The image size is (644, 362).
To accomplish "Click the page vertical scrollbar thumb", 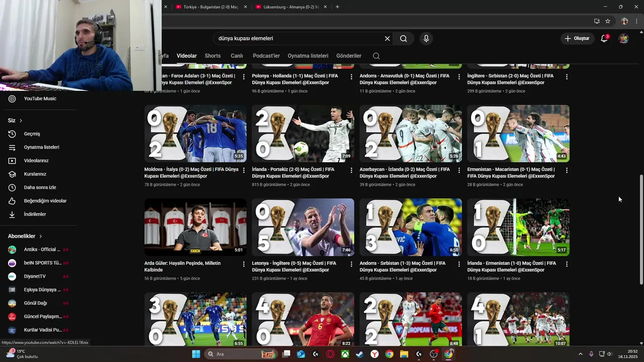I will [x=641, y=230].
